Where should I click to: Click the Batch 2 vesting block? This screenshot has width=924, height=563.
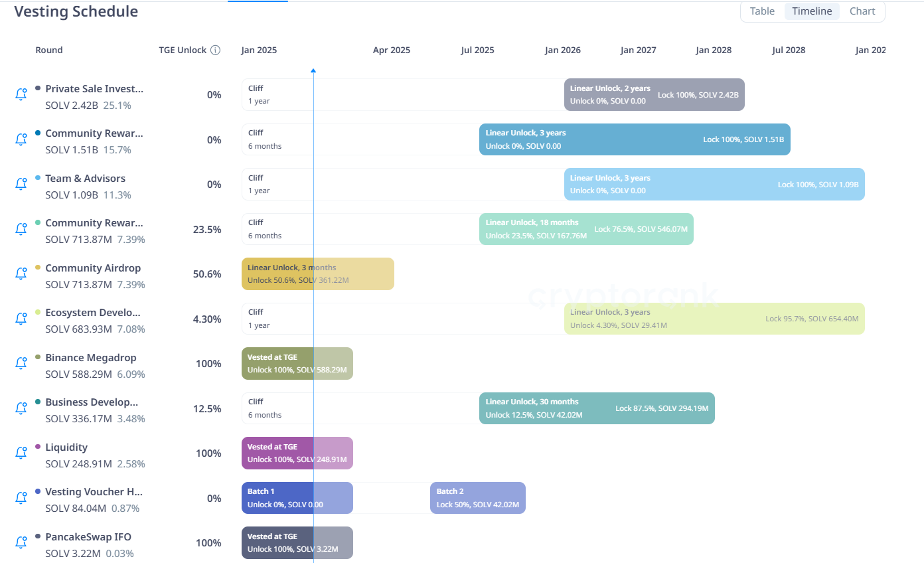click(477, 498)
